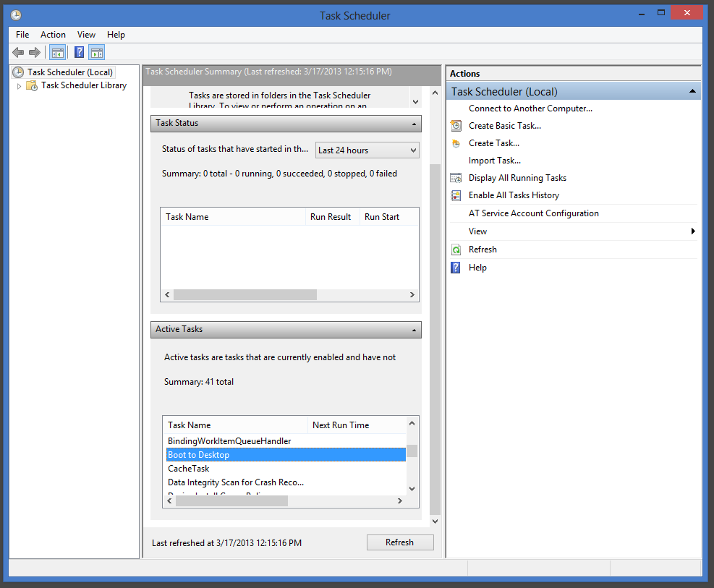This screenshot has height=588, width=714.
Task: Collapse the Task Scheduler (Local) actions group
Action: pyautogui.click(x=692, y=91)
